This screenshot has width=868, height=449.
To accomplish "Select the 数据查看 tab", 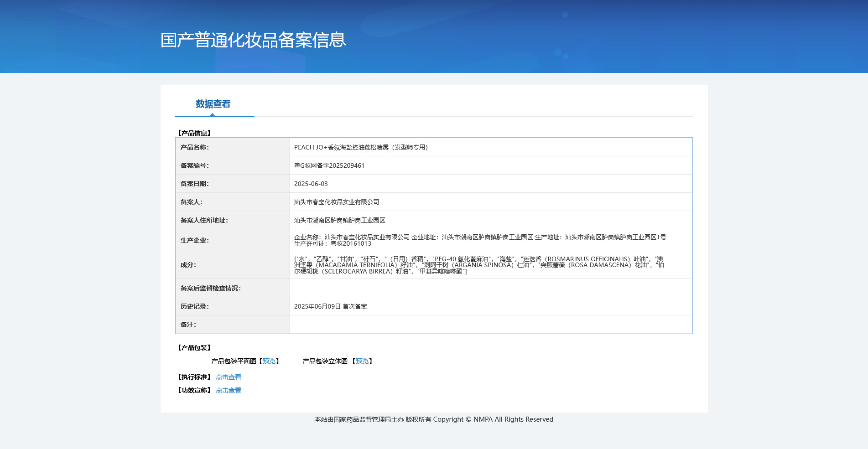I will click(x=213, y=104).
